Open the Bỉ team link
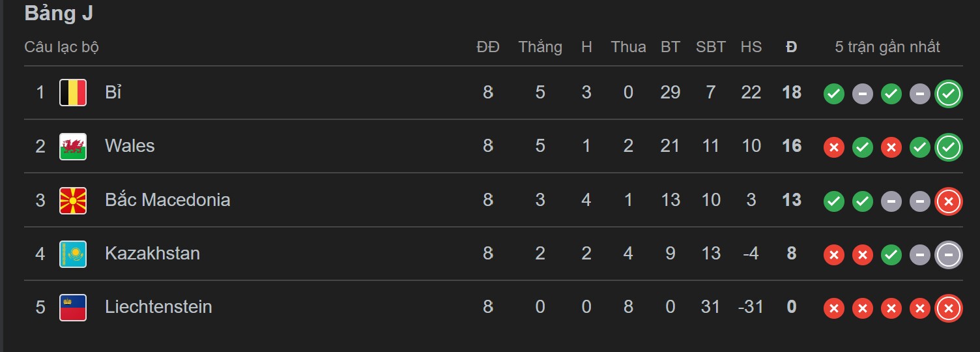Screen dimensions: 980x352 tap(113, 93)
